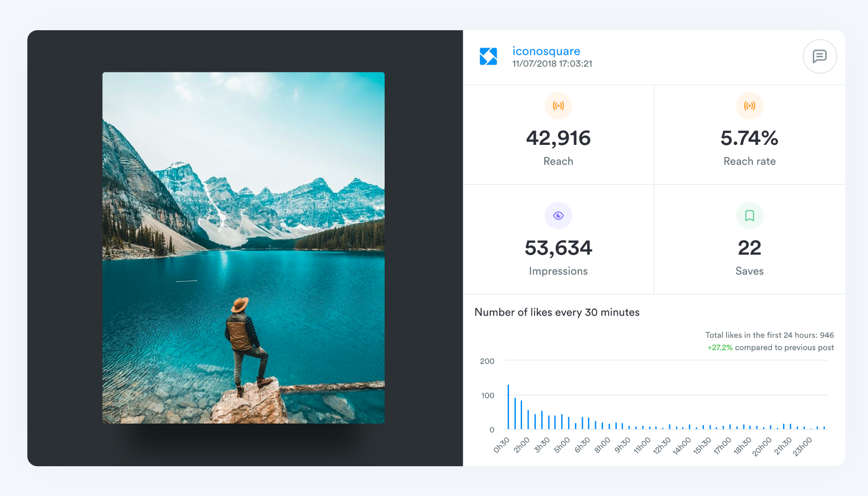The image size is (868, 496).
Task: Select the purple Impressions eye icon
Action: pos(559,216)
